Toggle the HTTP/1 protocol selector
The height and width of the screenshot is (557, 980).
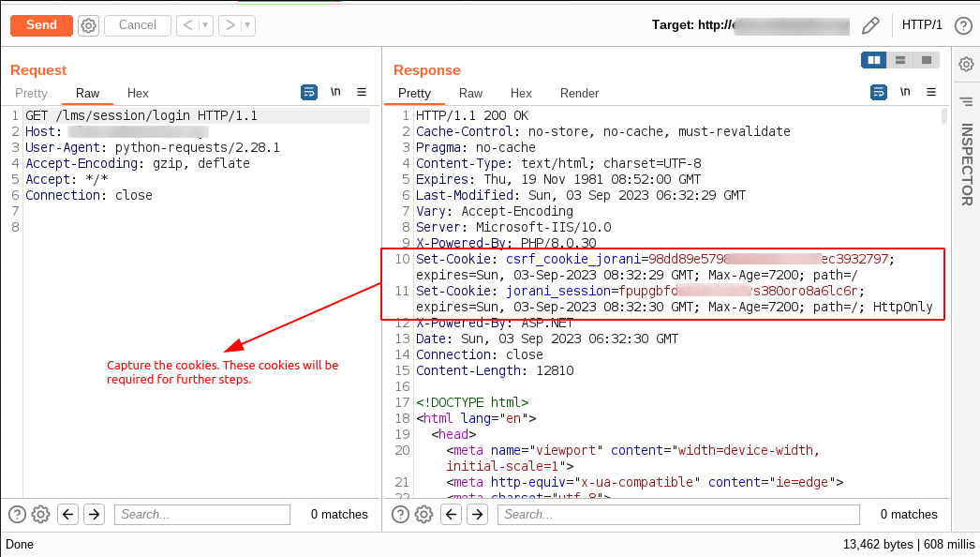point(922,25)
